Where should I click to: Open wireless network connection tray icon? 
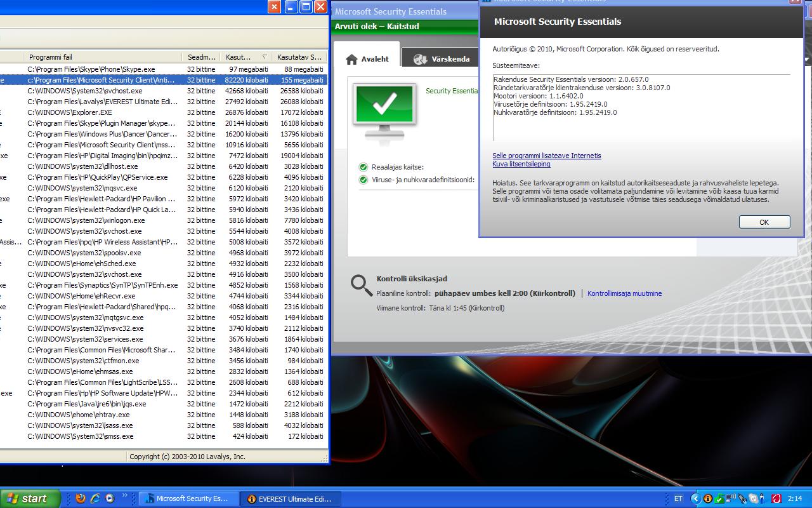730,498
